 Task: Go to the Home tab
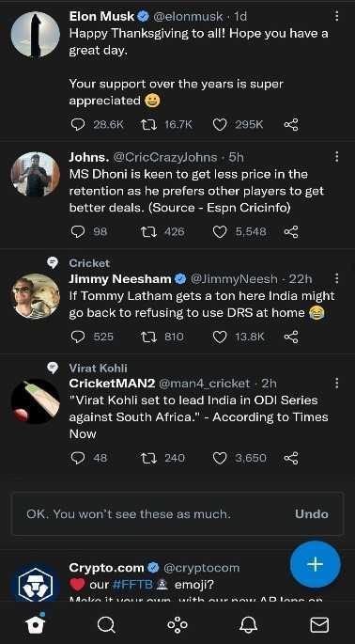(x=36, y=624)
